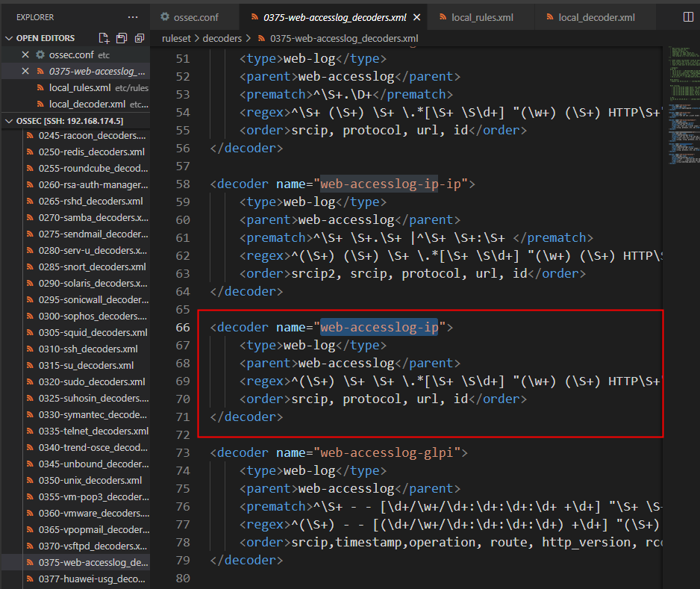Click the code minimap overview
700x589 pixels.
(x=684, y=105)
